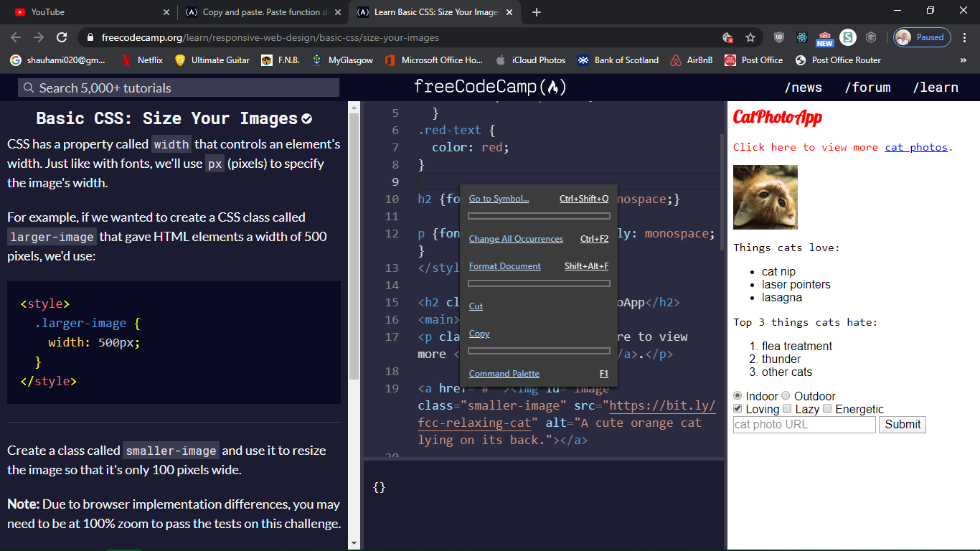The image size is (980, 551).
Task: Click the grey hexagon extension icon
Action: pos(871,37)
